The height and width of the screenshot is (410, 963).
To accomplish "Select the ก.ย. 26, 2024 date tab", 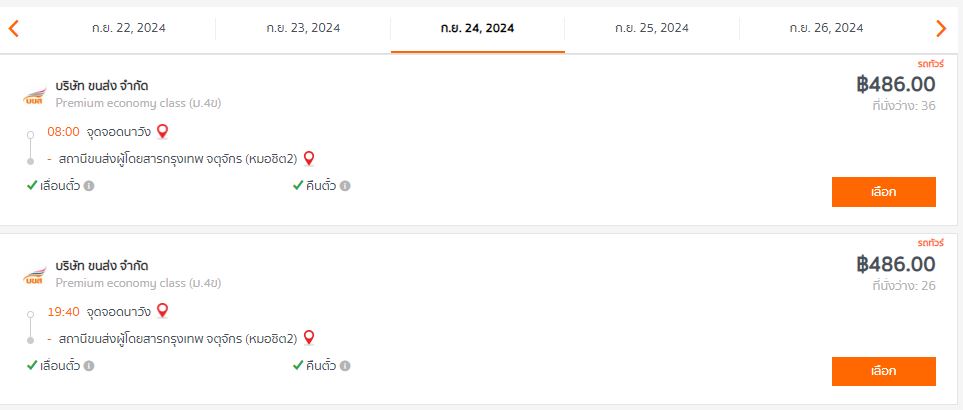I will coord(826,28).
